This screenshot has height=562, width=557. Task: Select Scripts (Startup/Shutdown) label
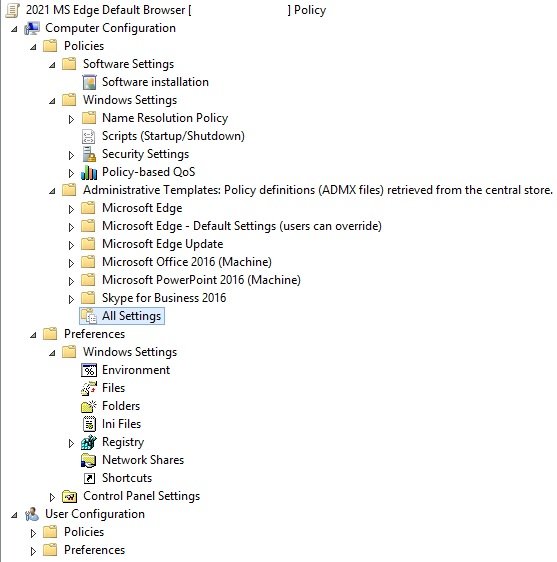click(x=173, y=136)
